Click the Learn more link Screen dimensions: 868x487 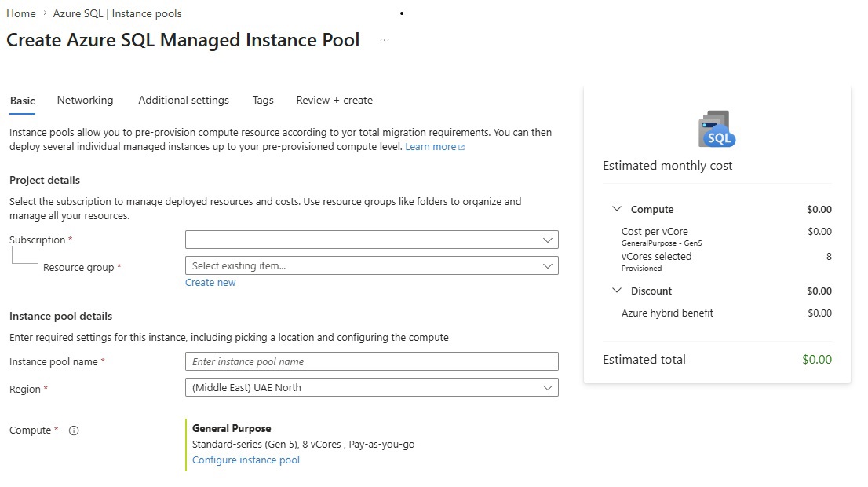click(435, 147)
